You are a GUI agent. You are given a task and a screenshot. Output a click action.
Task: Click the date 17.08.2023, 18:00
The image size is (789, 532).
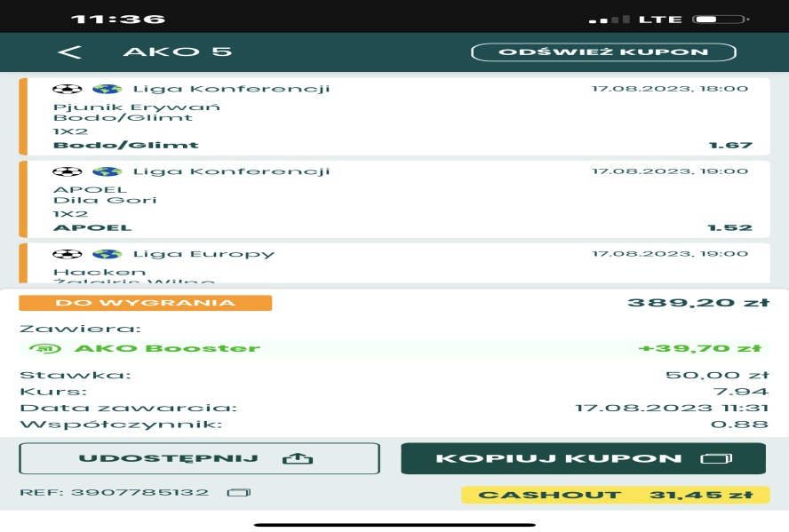[670, 89]
